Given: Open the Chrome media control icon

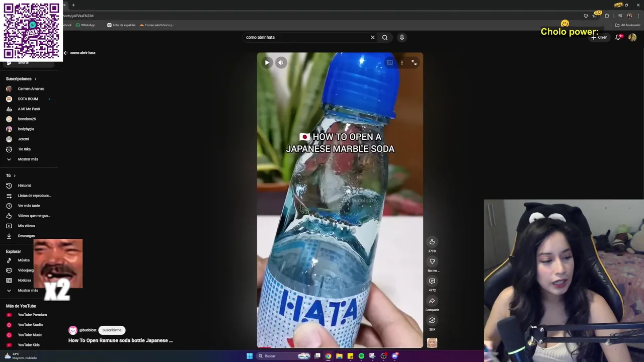Looking at the screenshot, I should tap(620, 16).
